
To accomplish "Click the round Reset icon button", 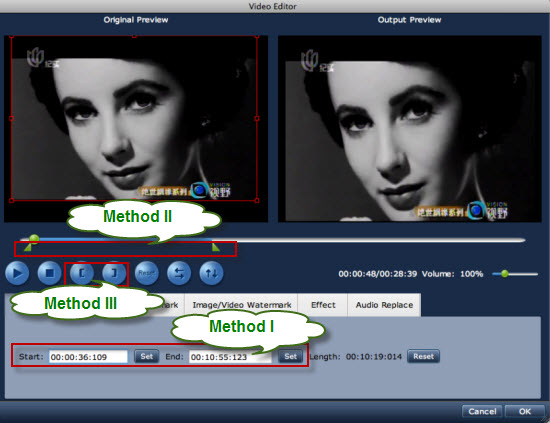I will pos(147,273).
